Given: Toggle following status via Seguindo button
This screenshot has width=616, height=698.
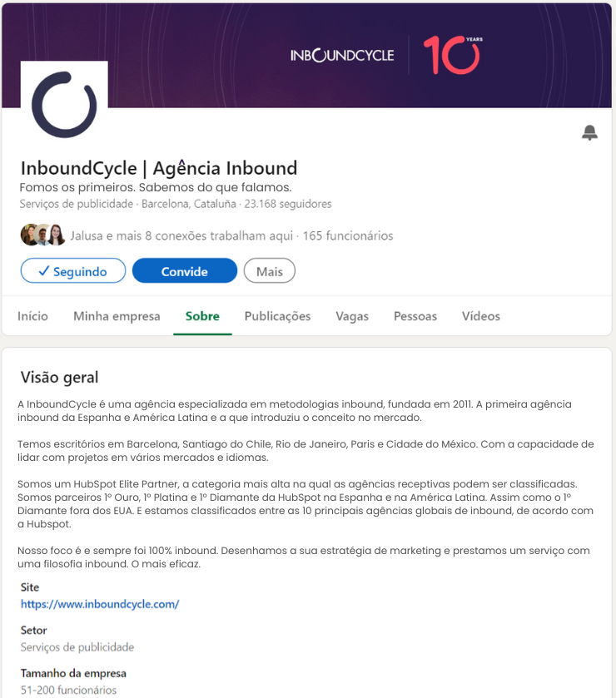Looking at the screenshot, I should (x=72, y=270).
